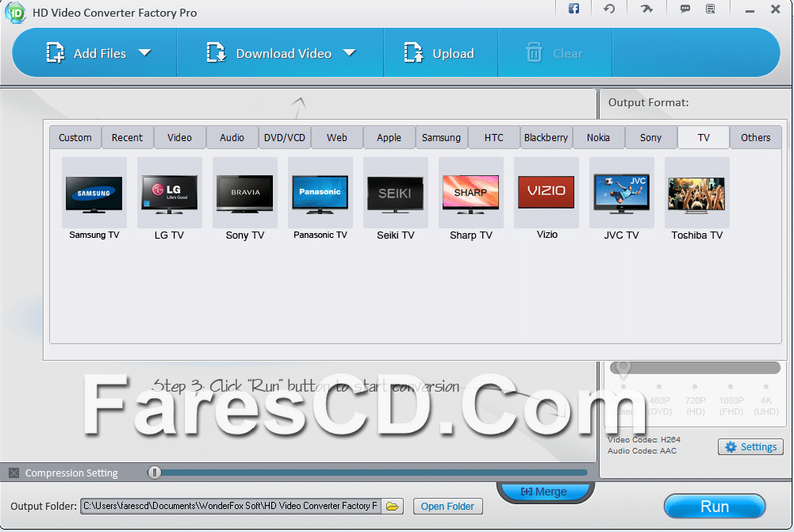Click the Download Video button
Viewport: 794px width, 532px height.
(x=270, y=53)
